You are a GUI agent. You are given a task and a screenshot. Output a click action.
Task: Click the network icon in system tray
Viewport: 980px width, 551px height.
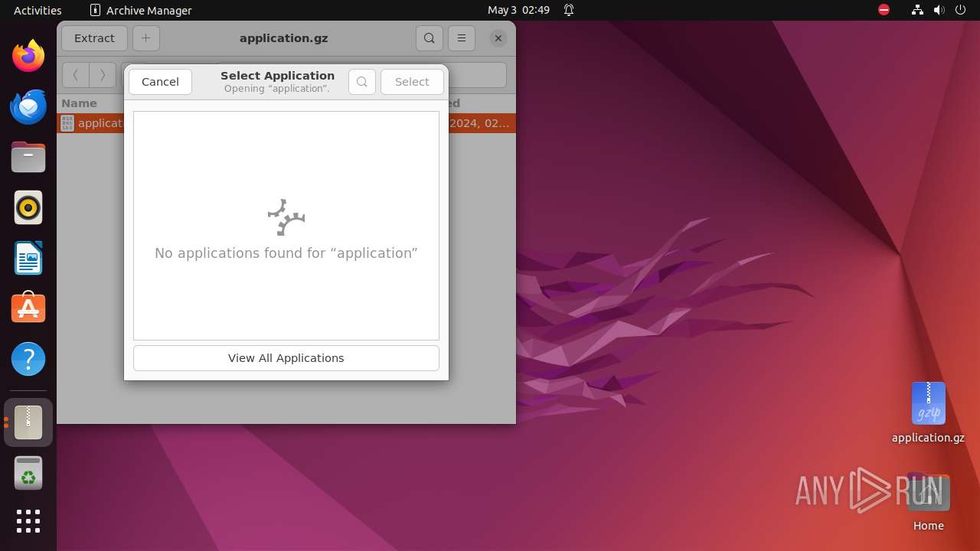[917, 10]
